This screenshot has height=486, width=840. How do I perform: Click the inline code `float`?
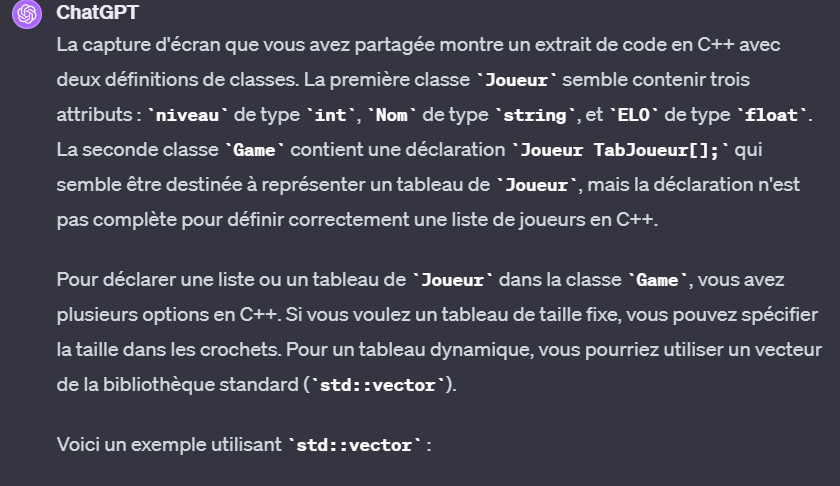[x=771, y=115]
